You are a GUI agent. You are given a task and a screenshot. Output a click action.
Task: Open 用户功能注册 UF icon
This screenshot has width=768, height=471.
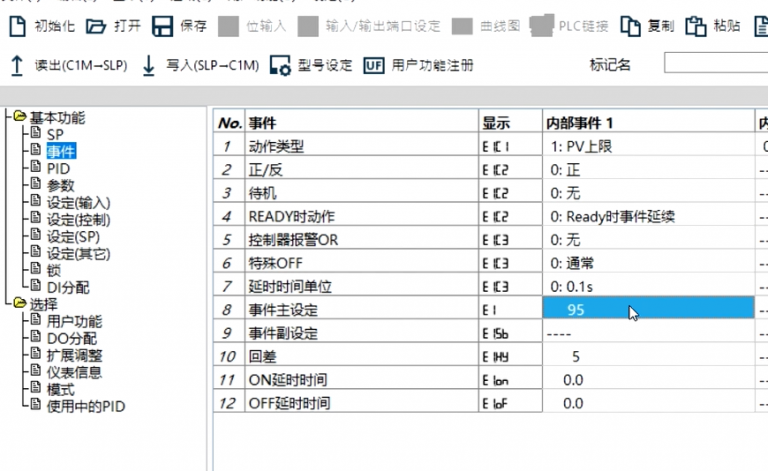(x=374, y=66)
